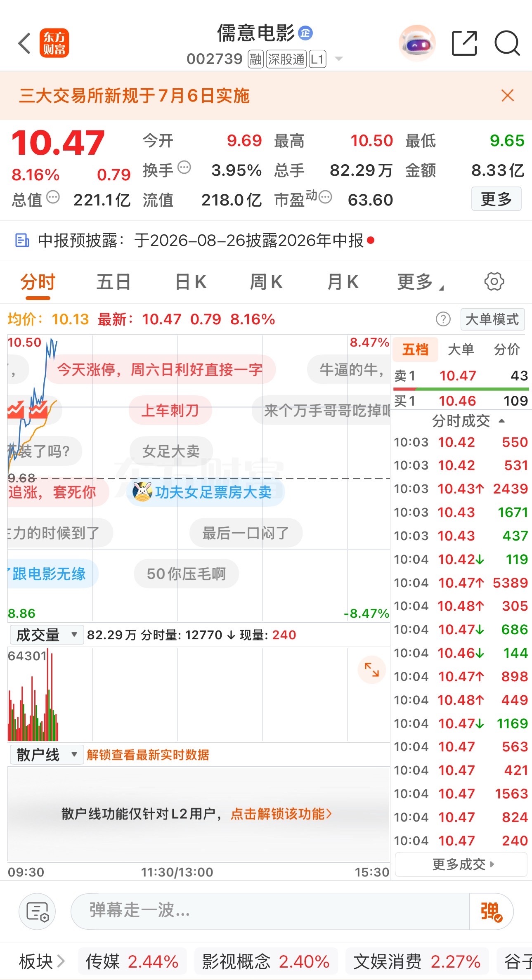
Task: Tap 最后一口闷了 bullet comment
Action: coord(246,533)
